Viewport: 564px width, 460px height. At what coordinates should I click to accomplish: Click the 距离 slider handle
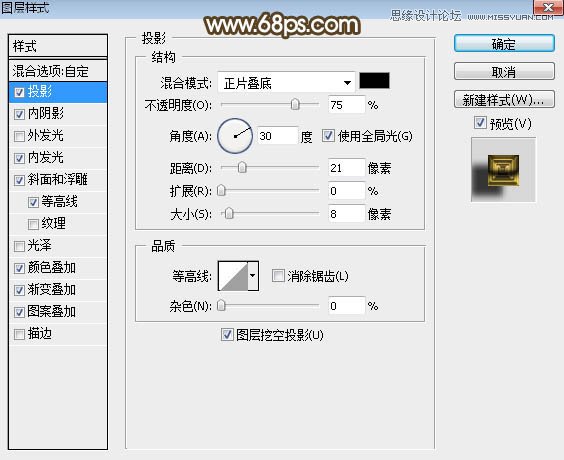coord(242,168)
